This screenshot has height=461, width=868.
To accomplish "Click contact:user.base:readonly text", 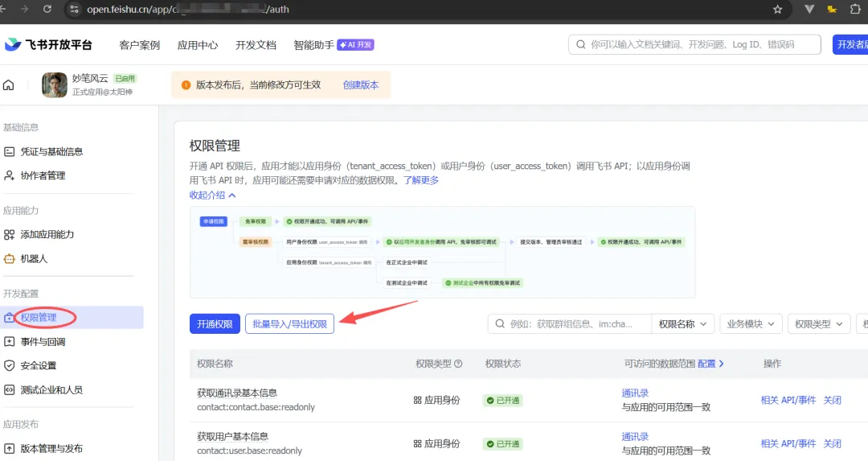I will 250,451.
